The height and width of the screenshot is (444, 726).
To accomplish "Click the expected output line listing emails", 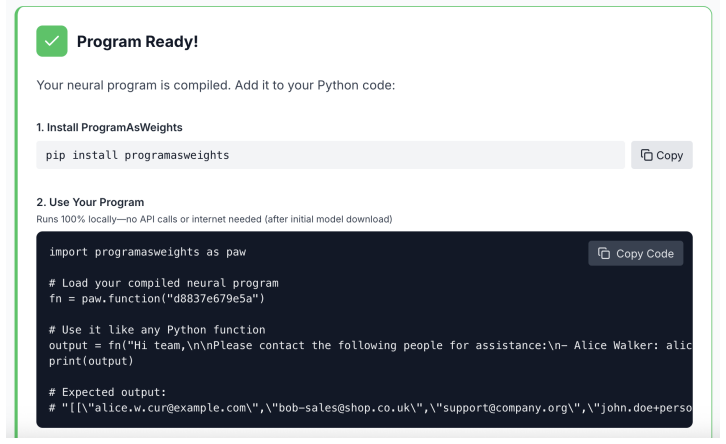I will [370, 408].
